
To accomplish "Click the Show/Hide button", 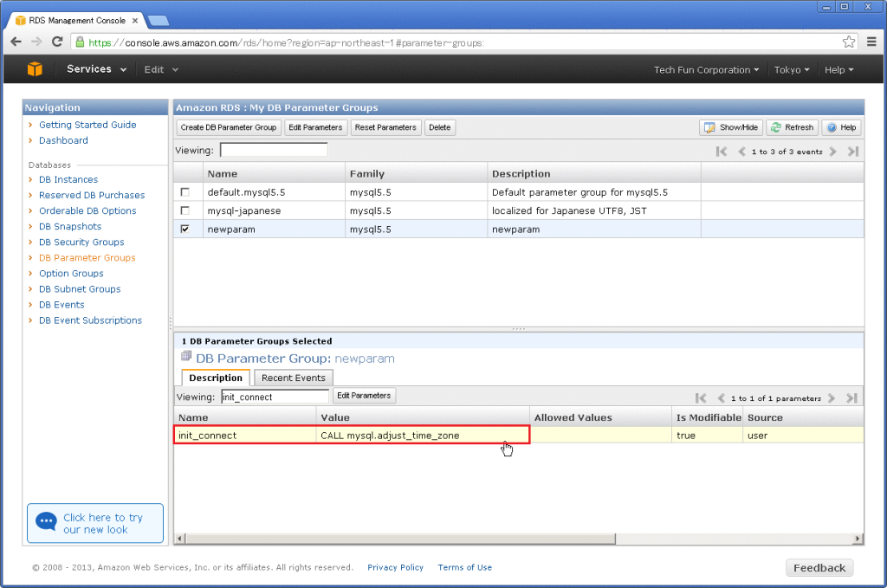I will (731, 127).
